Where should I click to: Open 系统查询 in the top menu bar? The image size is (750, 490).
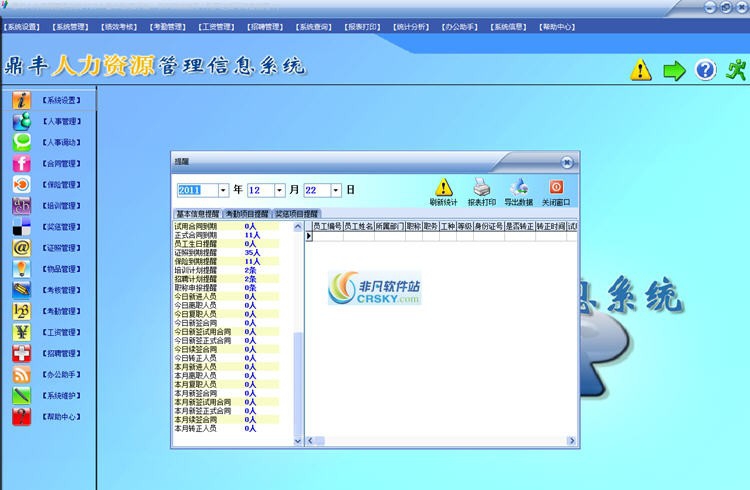coord(313,27)
